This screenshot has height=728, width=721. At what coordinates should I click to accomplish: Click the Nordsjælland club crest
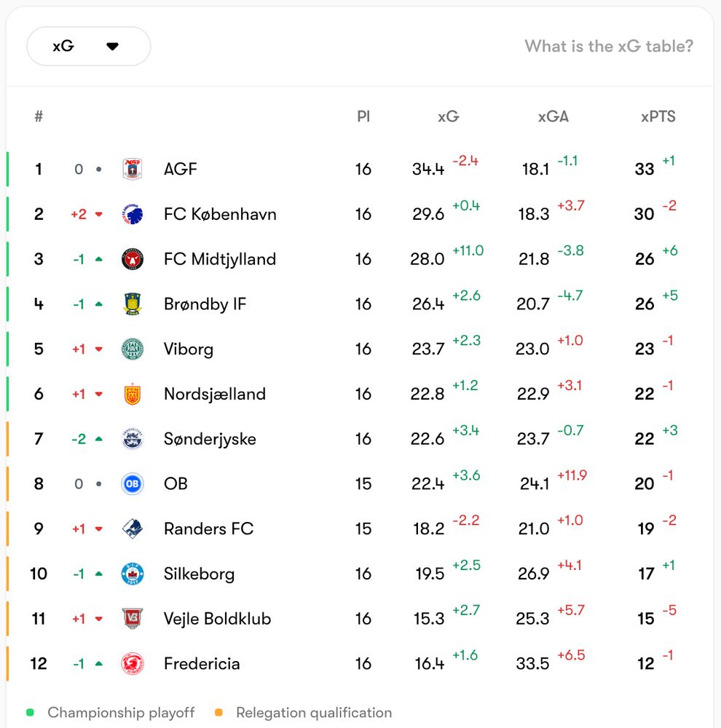coord(133,394)
